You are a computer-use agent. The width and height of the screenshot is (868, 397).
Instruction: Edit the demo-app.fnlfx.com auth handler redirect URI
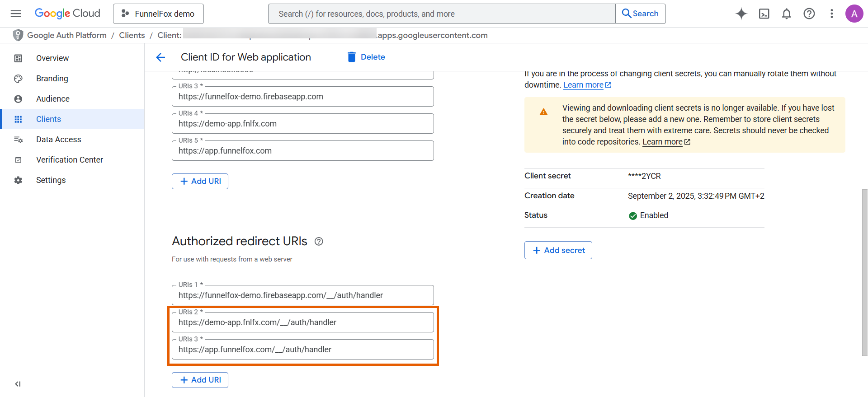pyautogui.click(x=303, y=322)
